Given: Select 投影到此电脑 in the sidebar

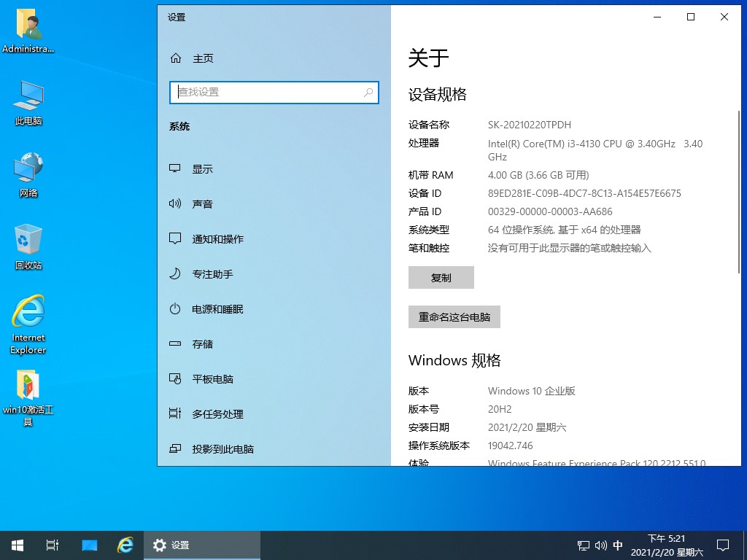Looking at the screenshot, I should coord(223,449).
